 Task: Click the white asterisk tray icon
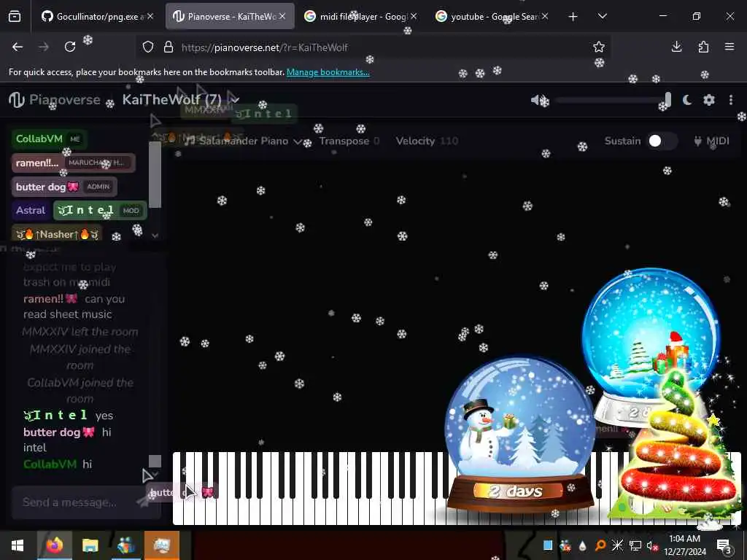[x=617, y=545]
